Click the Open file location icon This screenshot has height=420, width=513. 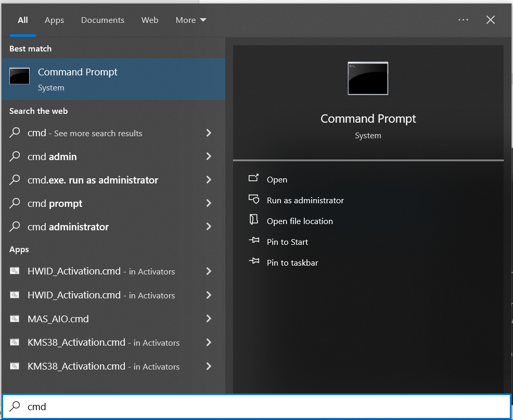click(253, 220)
